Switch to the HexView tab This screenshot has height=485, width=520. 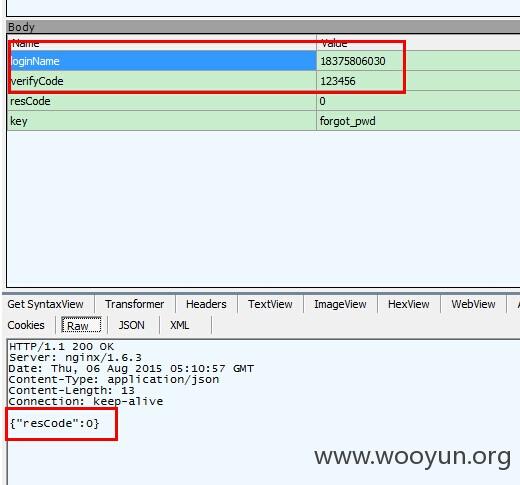[409, 304]
